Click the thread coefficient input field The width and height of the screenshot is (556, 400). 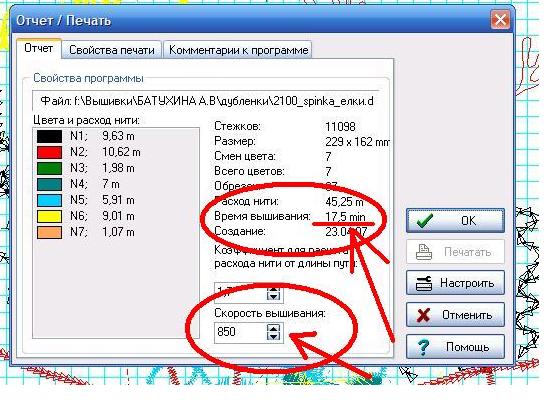[240, 293]
